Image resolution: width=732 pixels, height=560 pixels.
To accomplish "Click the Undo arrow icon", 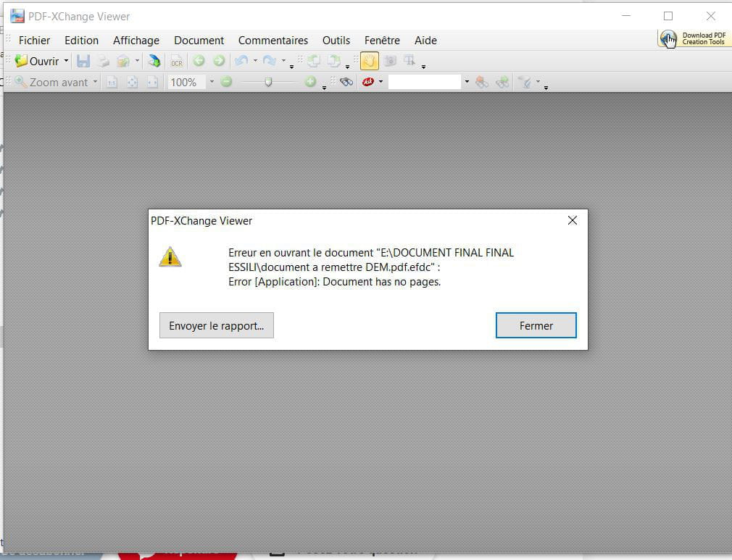I will point(241,61).
